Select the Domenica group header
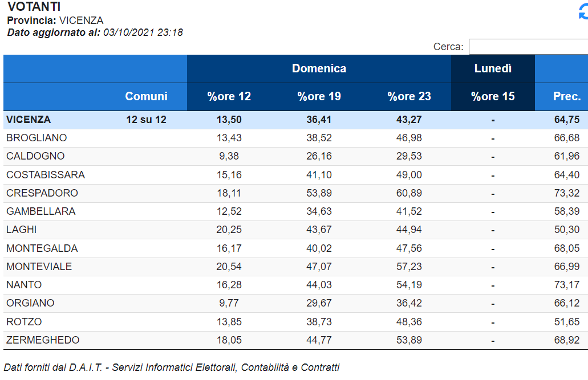 point(319,68)
